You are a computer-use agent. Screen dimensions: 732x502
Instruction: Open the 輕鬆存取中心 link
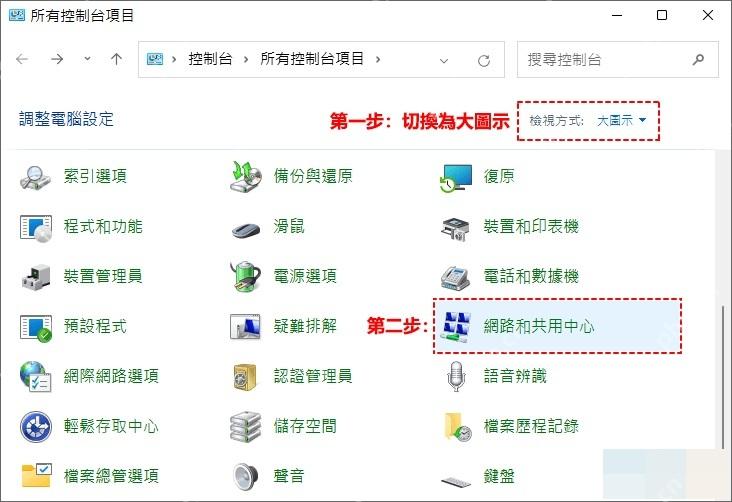(x=111, y=426)
